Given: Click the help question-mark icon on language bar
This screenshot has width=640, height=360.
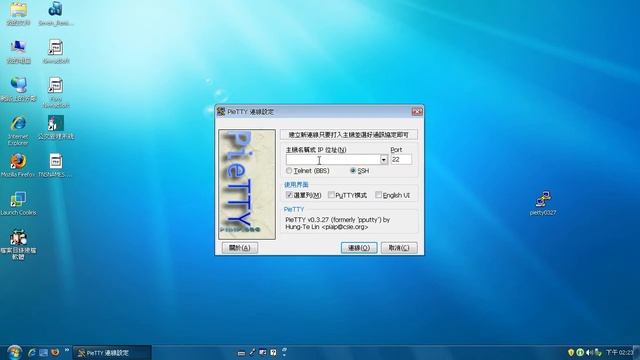Looking at the screenshot, I should click(273, 352).
